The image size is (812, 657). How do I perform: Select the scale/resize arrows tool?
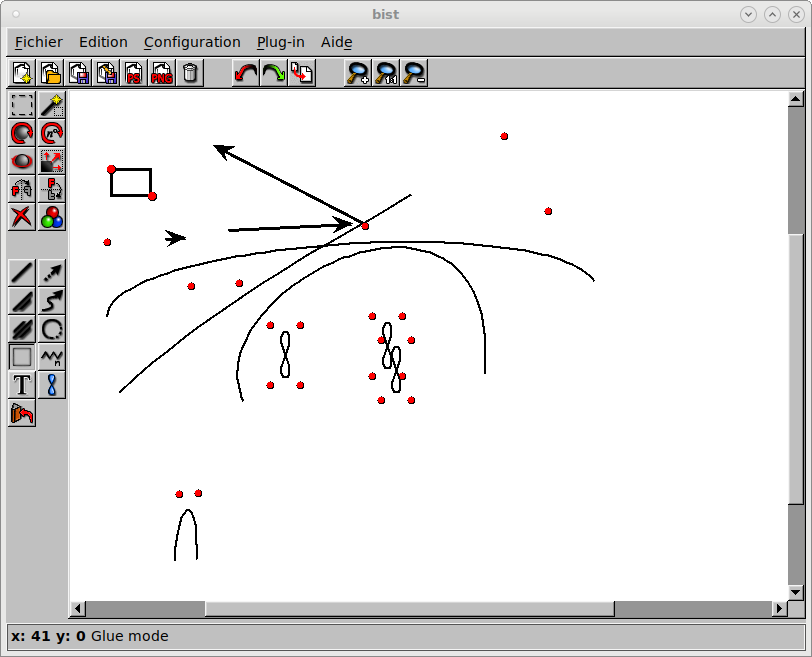[52, 161]
